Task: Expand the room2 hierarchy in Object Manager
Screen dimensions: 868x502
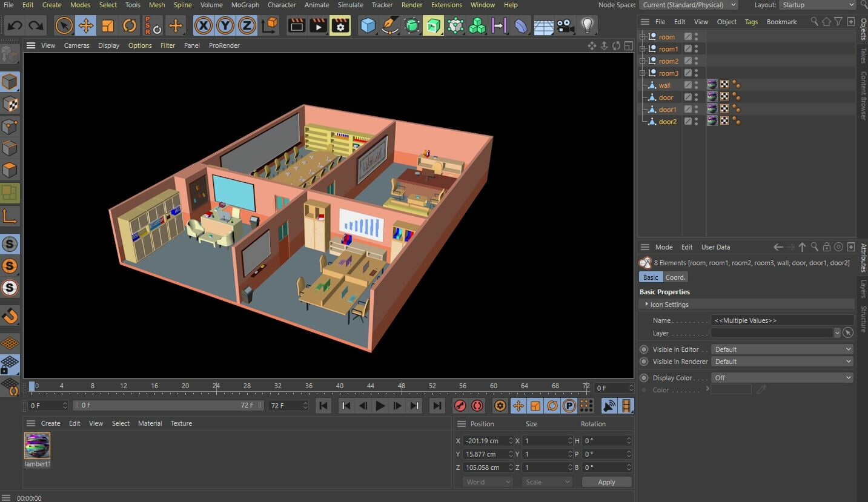Action: click(x=643, y=61)
